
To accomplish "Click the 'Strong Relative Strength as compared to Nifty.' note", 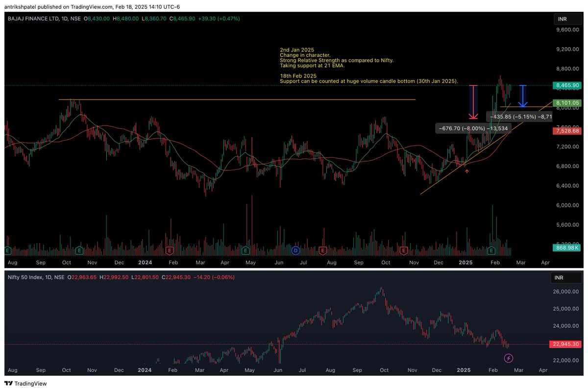I will [337, 60].
